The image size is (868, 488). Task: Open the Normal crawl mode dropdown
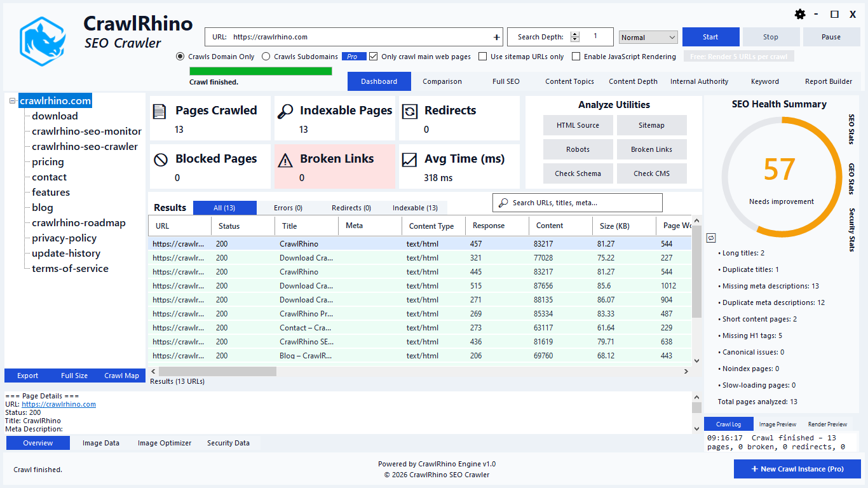[648, 37]
